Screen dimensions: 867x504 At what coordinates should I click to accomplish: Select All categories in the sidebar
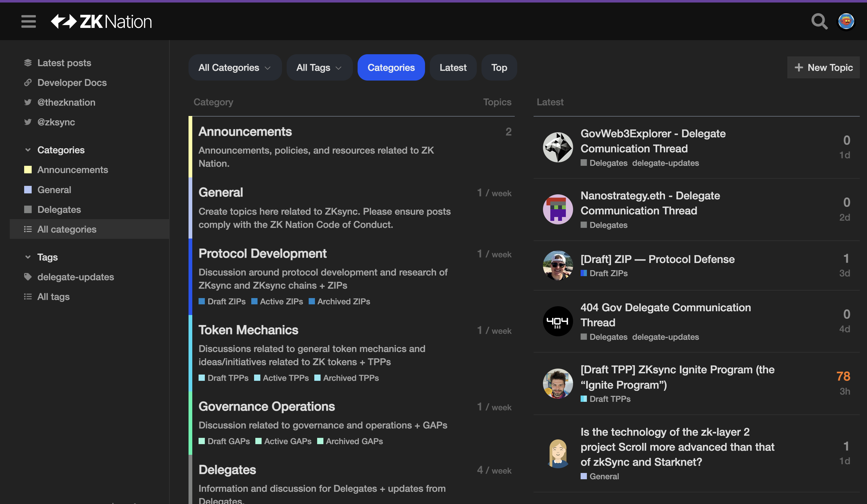coord(67,229)
